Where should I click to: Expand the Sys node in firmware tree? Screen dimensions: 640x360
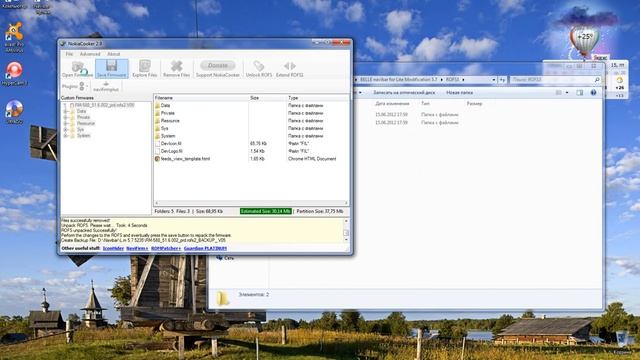tap(65, 129)
